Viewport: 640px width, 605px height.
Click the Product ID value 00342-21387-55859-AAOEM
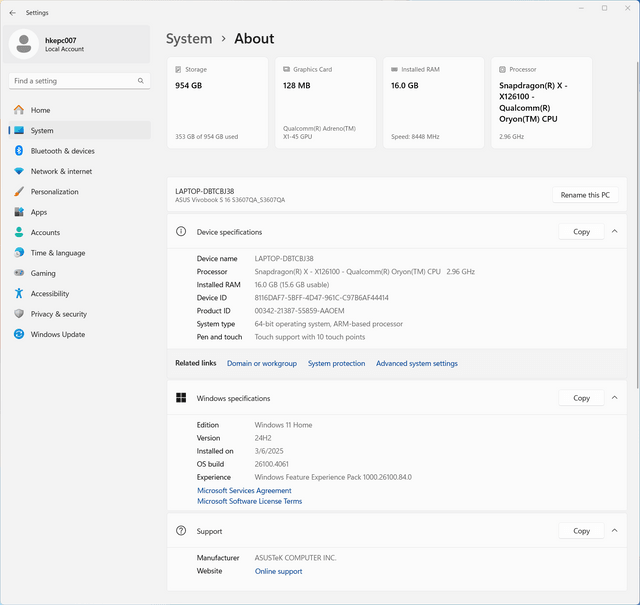pos(299,311)
